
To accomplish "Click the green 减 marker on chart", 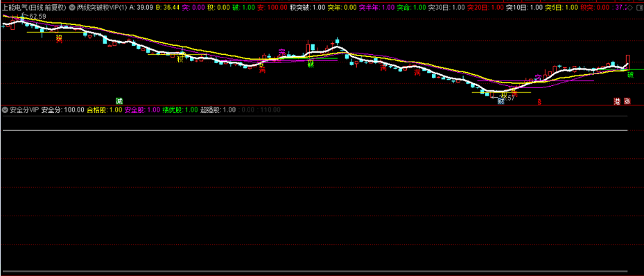I will click(x=119, y=101).
